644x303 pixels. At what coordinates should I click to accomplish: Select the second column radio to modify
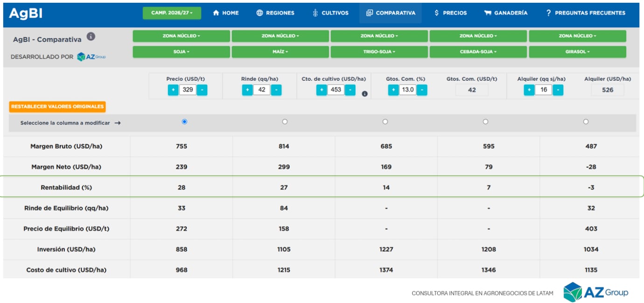click(x=285, y=122)
